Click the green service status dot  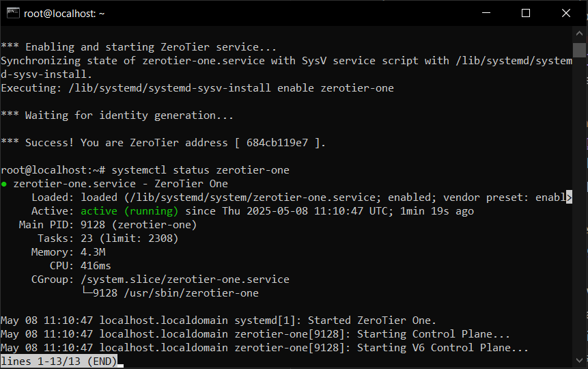point(4,184)
